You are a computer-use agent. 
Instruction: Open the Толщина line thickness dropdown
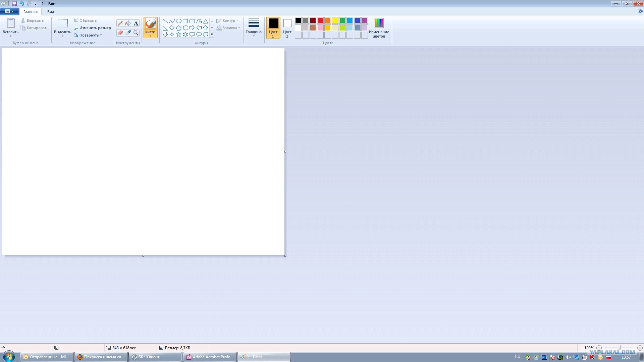(x=254, y=28)
